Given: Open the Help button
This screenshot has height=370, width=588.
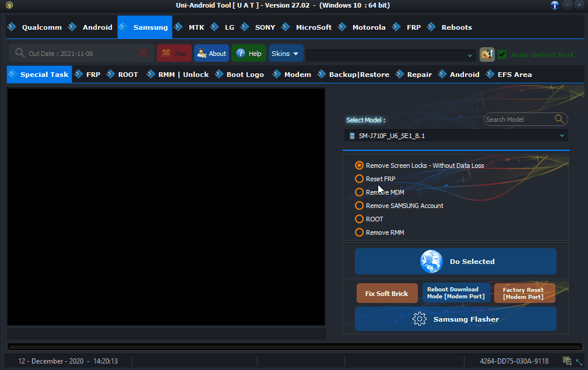Looking at the screenshot, I should point(249,53).
